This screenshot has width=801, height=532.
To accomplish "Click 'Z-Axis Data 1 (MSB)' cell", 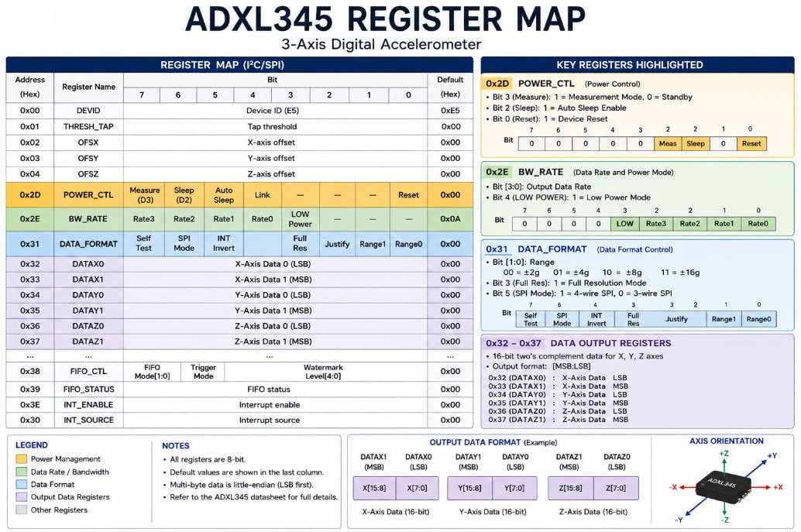I will pos(275,341).
